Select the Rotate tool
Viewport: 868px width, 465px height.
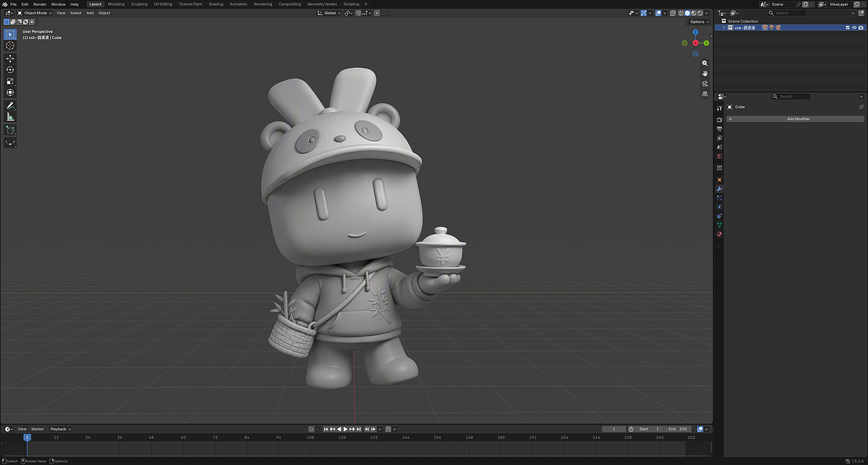tap(10, 70)
